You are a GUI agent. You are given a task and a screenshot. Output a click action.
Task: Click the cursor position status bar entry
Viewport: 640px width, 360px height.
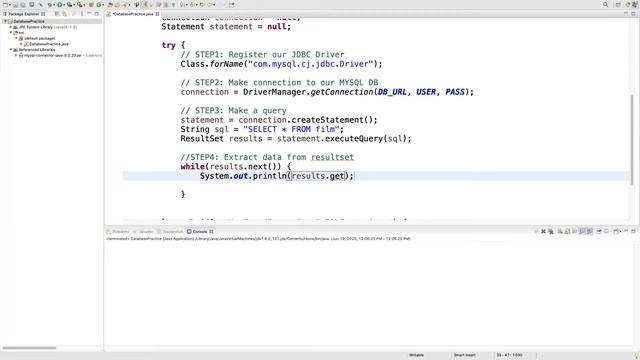pos(509,355)
